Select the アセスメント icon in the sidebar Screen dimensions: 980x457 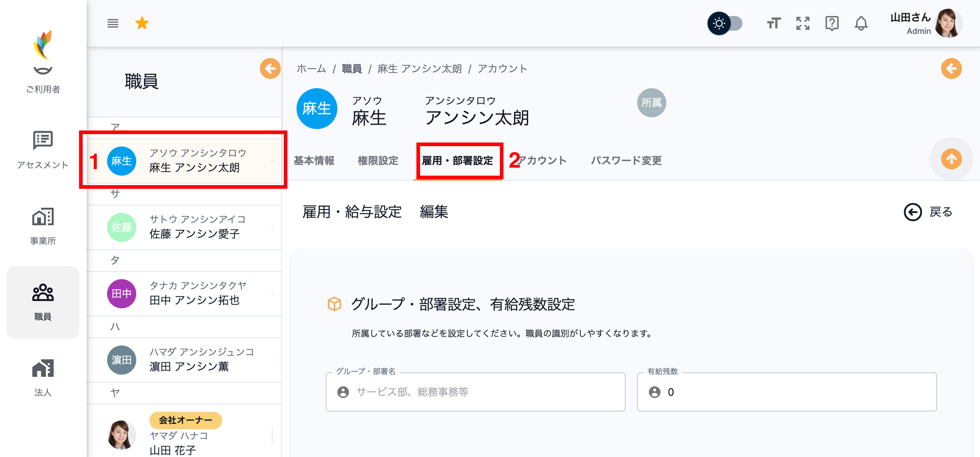42,150
